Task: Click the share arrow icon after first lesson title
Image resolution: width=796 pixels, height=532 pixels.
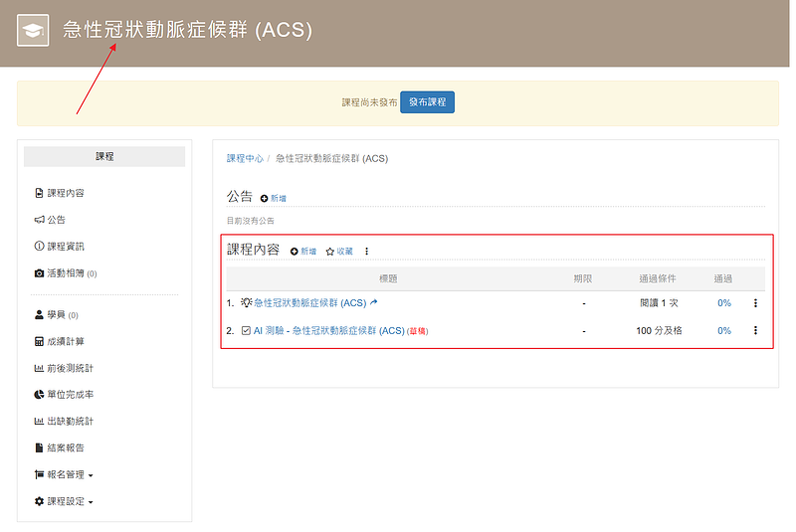Action: tap(374, 302)
